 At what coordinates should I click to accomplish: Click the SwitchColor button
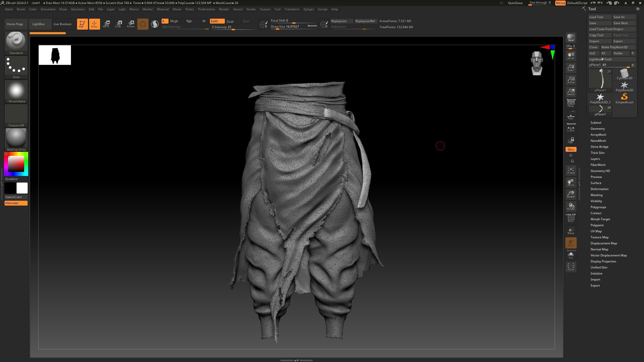click(x=16, y=197)
